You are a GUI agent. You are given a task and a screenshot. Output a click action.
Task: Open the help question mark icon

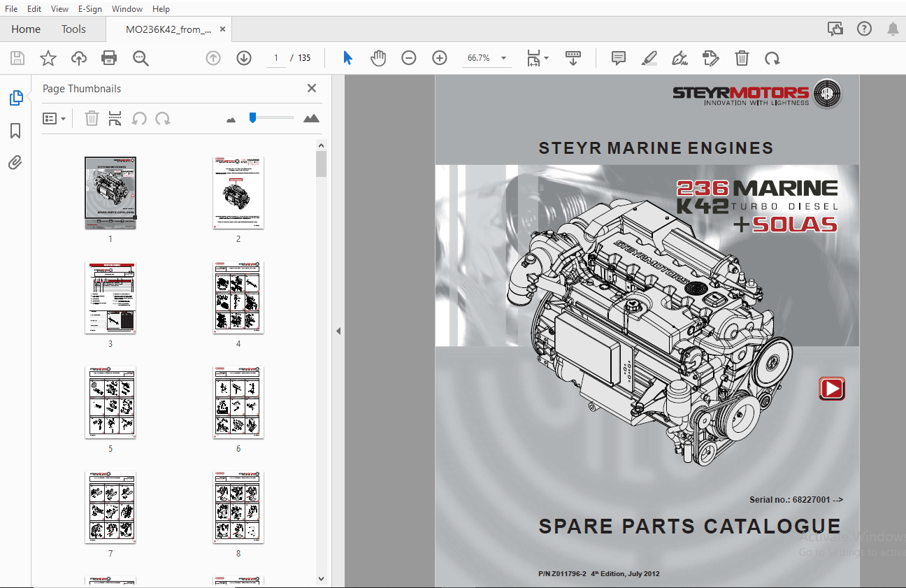(864, 29)
